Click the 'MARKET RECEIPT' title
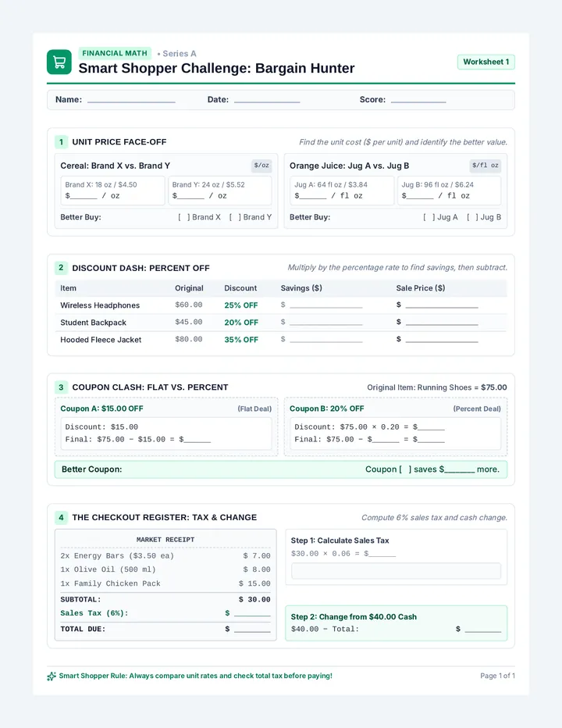 tap(165, 540)
